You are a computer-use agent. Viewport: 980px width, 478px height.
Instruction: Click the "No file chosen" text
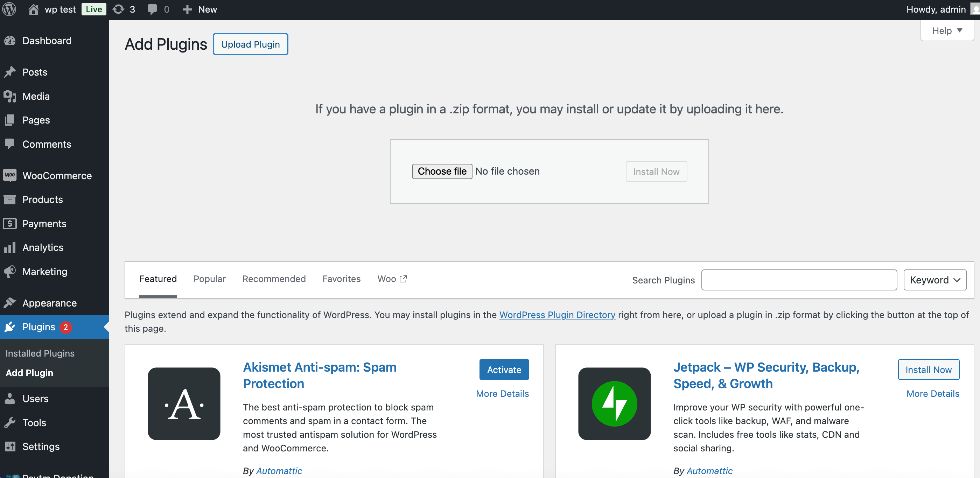point(507,171)
